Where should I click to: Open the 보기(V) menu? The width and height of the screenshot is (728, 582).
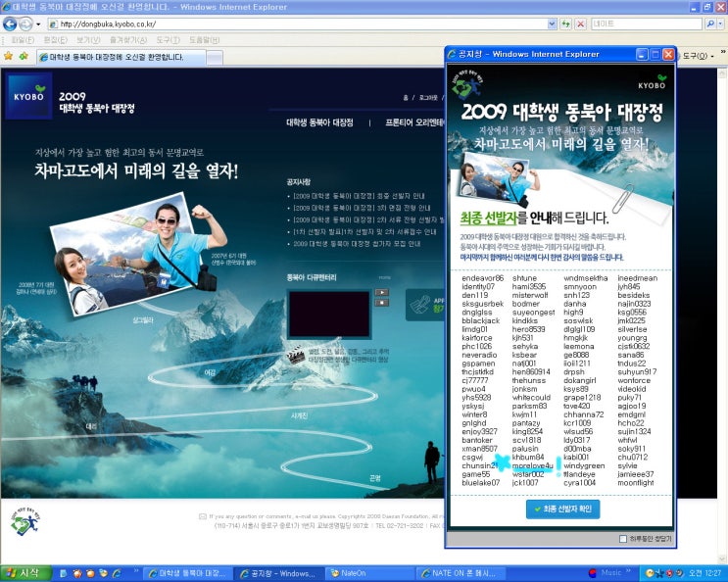coord(88,40)
